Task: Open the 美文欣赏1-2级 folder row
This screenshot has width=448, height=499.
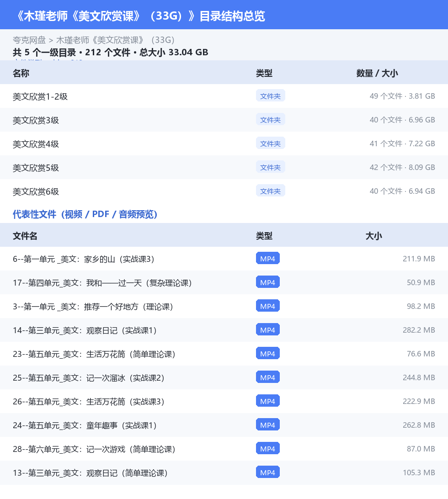Action: 224,96
